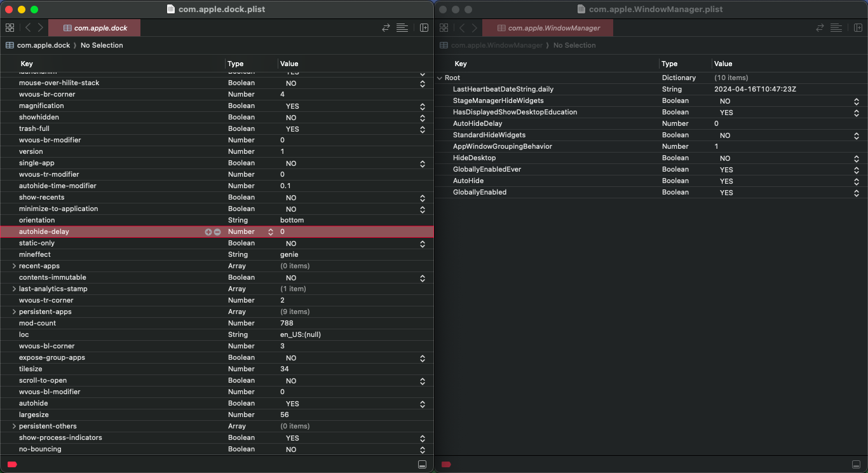Select AppWindowGroupingBehavior row

(x=651, y=146)
